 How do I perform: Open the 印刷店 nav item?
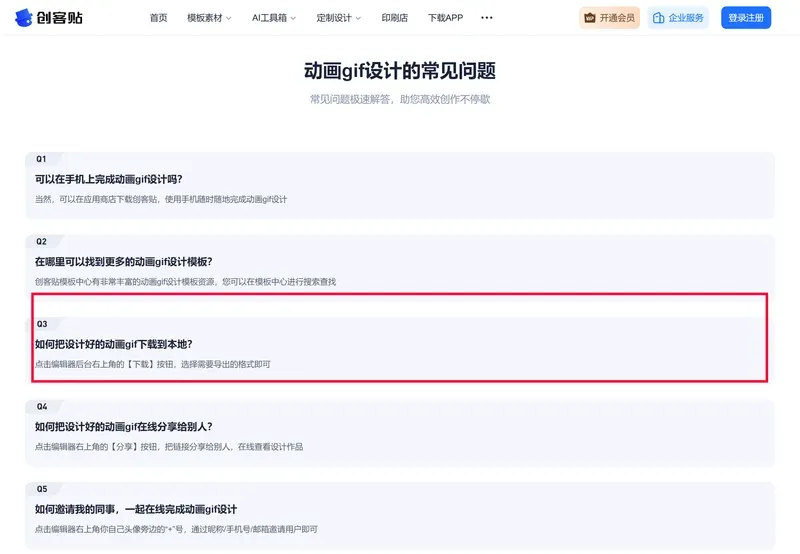[x=394, y=18]
